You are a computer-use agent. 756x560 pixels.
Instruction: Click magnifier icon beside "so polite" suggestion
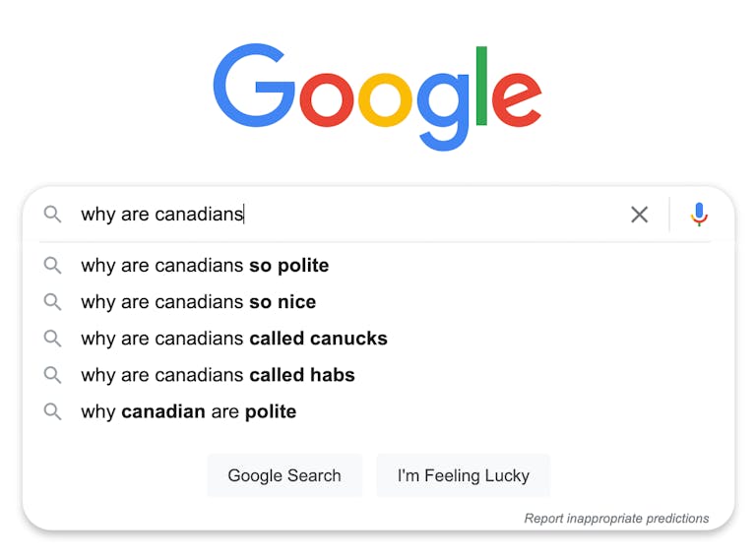click(53, 266)
